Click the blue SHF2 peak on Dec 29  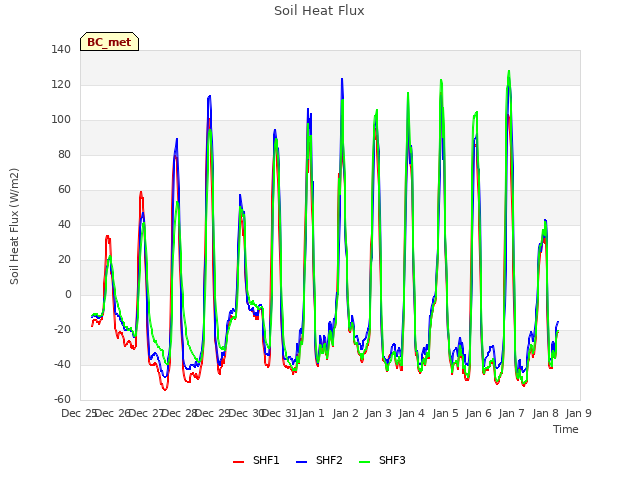coord(210,96)
